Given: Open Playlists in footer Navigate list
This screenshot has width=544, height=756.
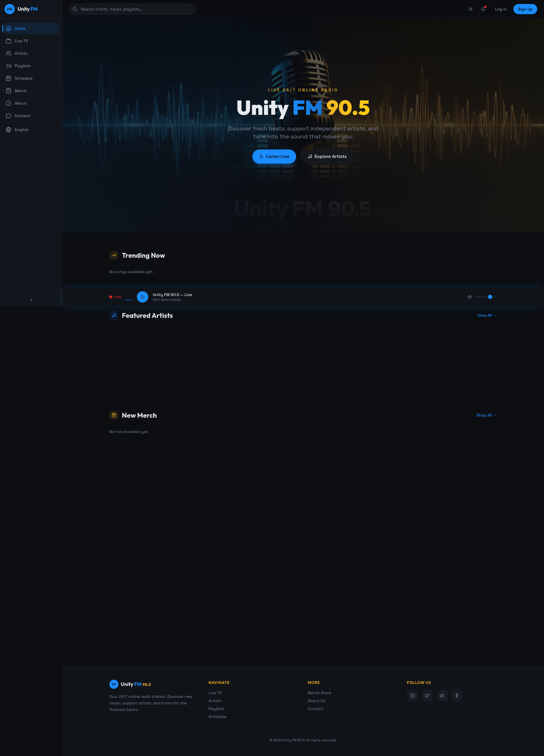Looking at the screenshot, I should tap(216, 709).
